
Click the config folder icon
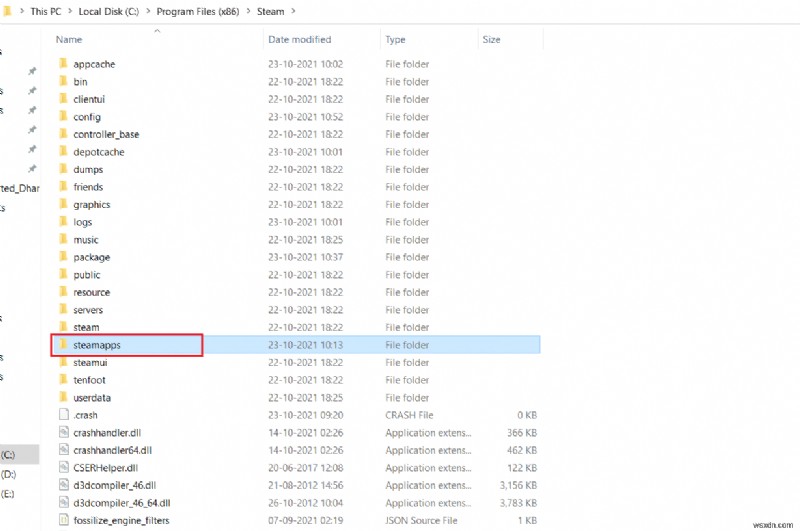tap(63, 116)
